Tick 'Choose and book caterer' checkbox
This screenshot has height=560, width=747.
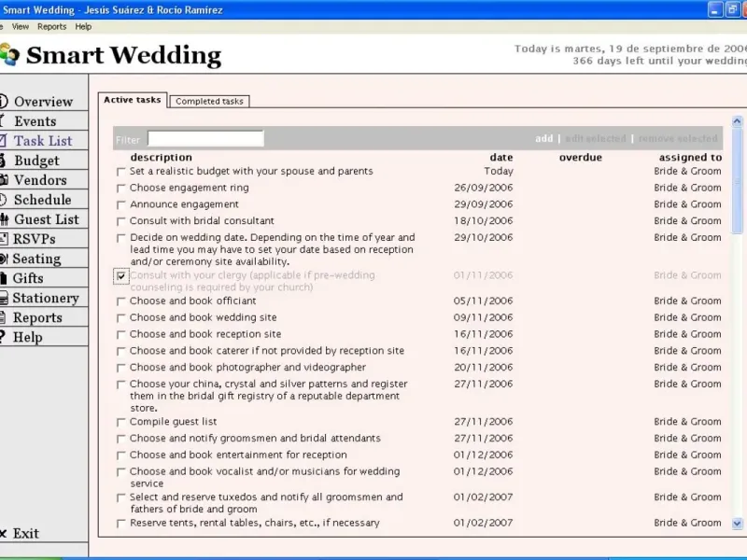pos(121,352)
